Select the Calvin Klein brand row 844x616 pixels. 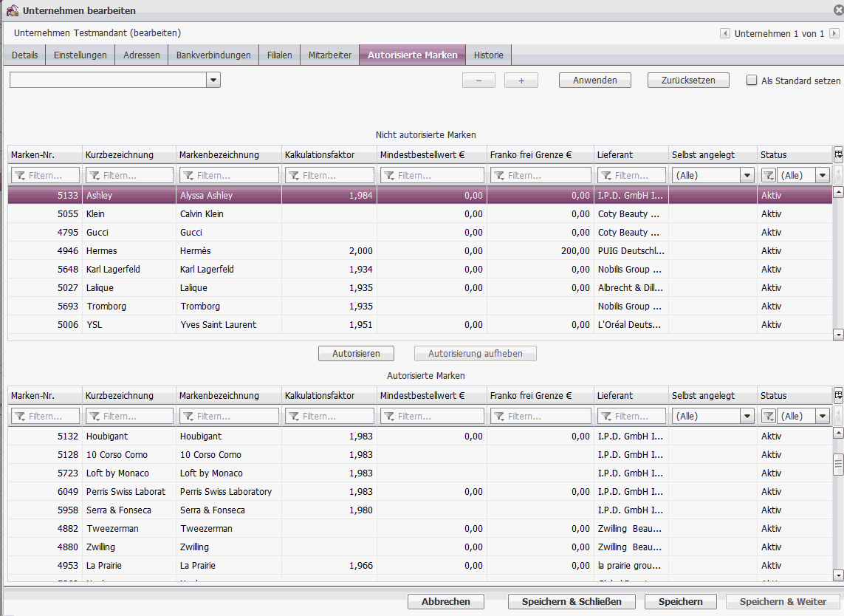click(x=420, y=213)
